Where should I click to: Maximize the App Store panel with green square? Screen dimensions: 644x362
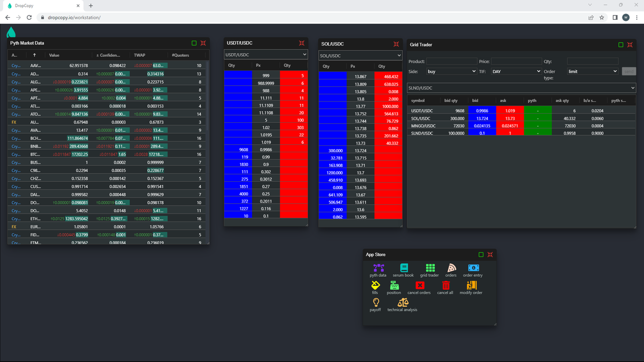coord(481,255)
